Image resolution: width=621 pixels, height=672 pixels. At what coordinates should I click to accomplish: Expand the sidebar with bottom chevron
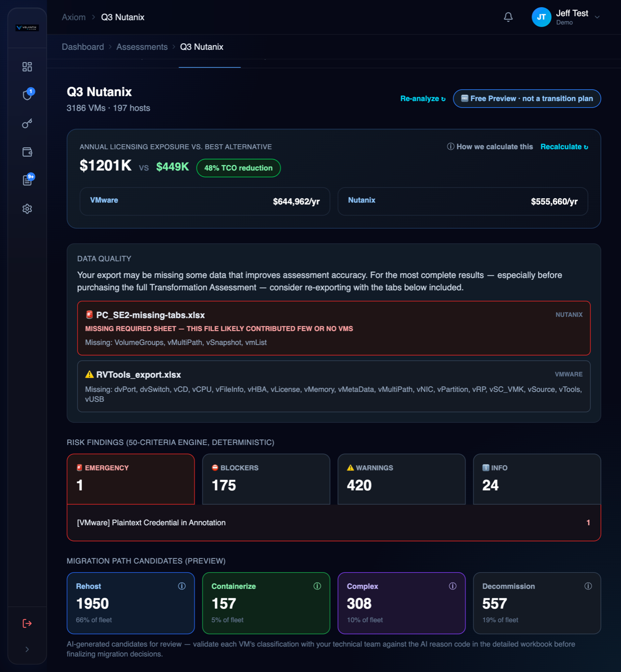point(27,649)
